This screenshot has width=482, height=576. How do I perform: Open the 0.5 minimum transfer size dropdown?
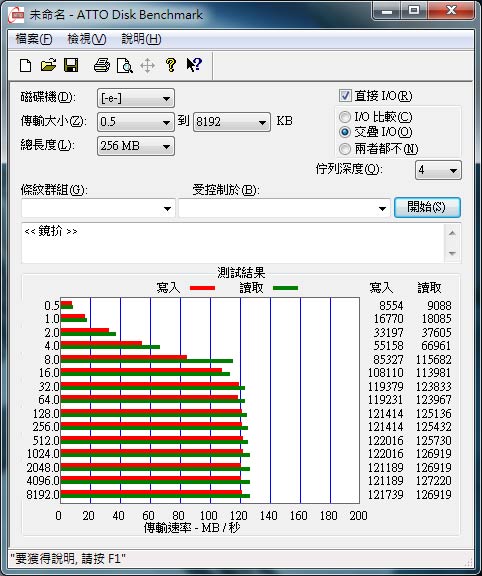(136, 122)
